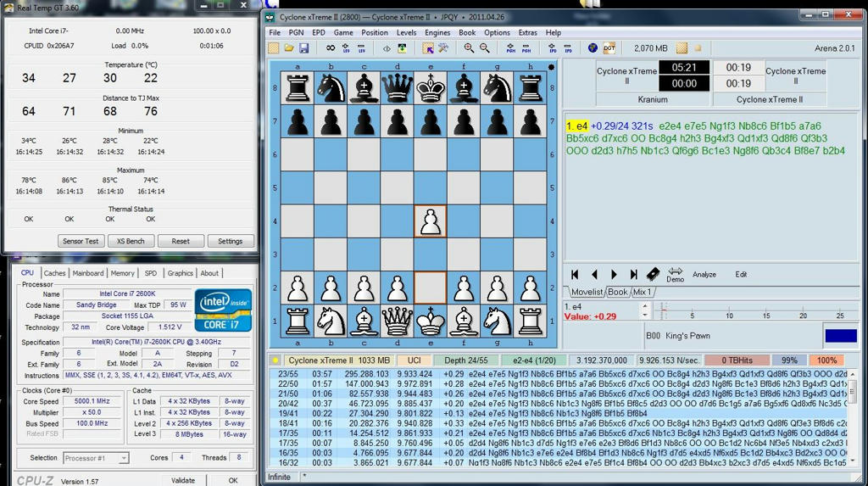Viewport: 868px width, 486px height.
Task: Open the Extras menu
Action: (527, 33)
